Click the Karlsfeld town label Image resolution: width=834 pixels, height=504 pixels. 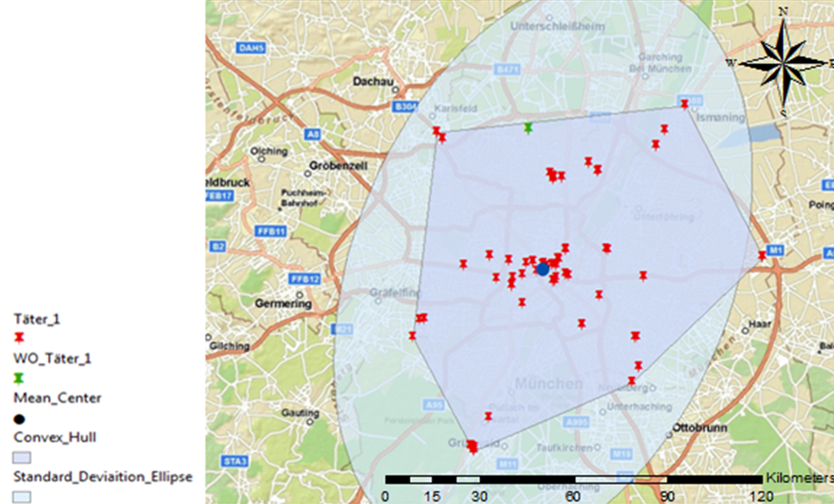pyautogui.click(x=456, y=108)
